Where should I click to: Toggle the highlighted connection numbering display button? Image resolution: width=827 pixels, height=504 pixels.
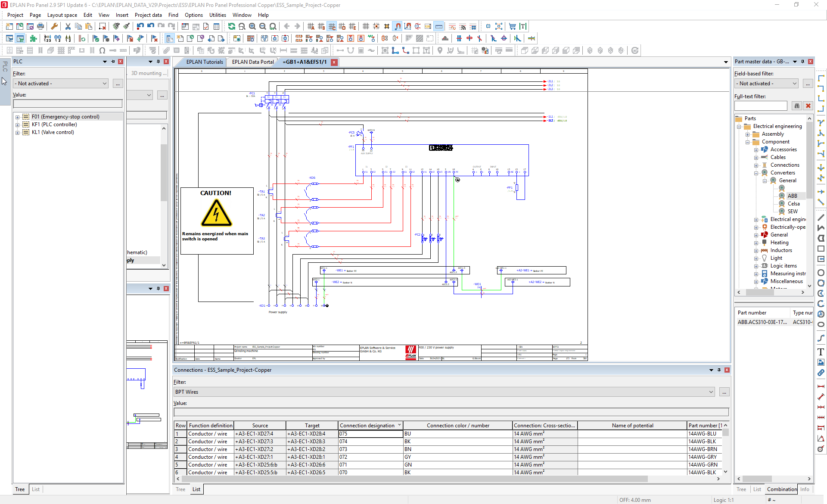coord(438,27)
